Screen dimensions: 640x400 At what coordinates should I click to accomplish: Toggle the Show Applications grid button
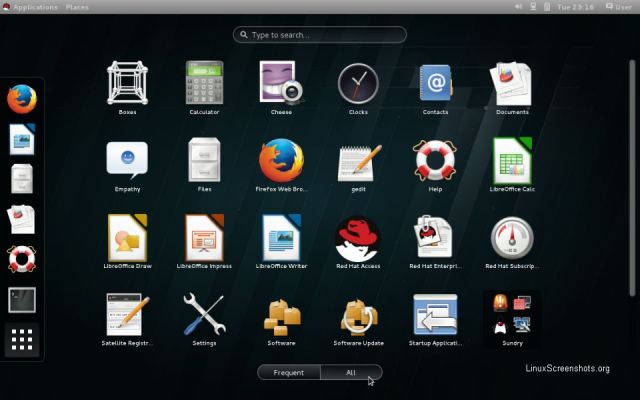[22, 340]
